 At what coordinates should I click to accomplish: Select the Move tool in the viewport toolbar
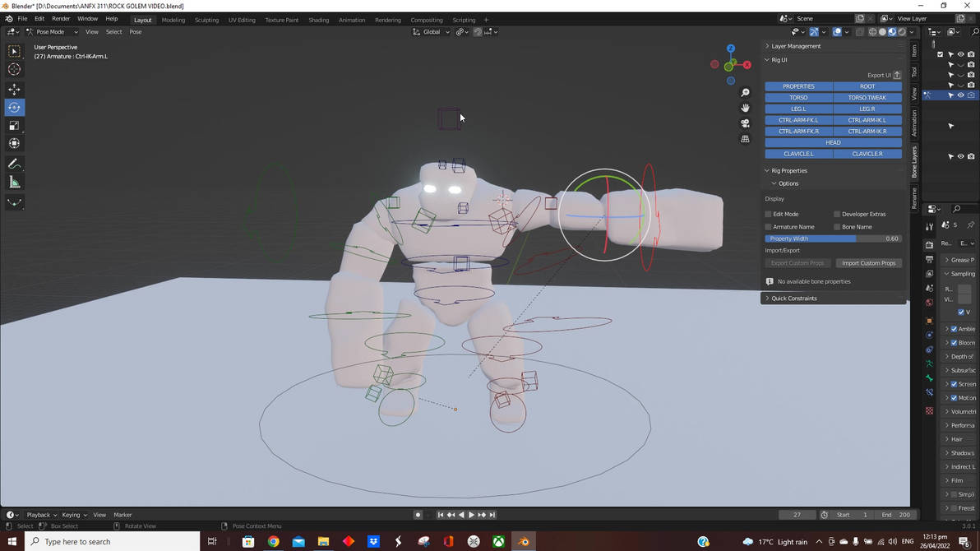13,89
